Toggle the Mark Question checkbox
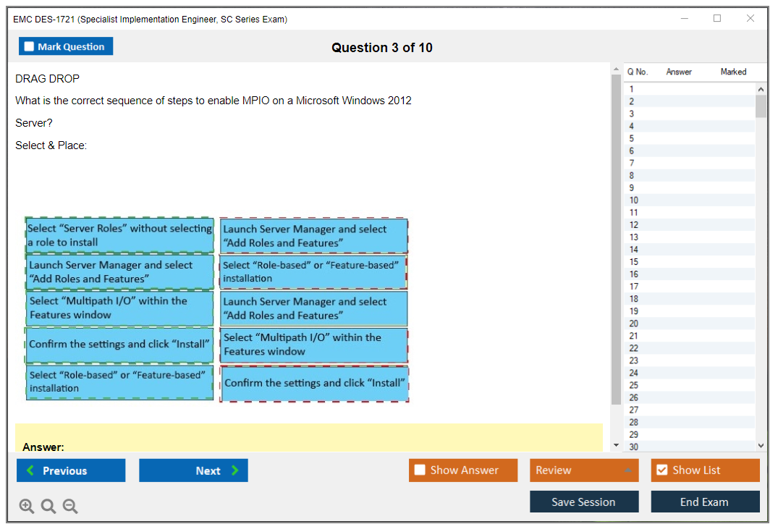Viewport: 778px width, 532px height. (x=30, y=47)
